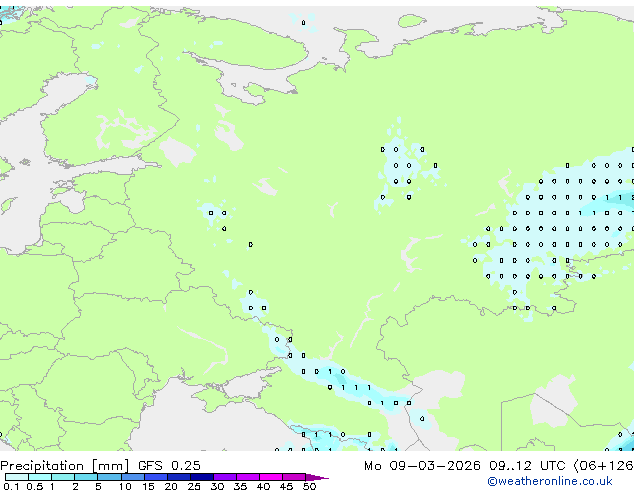This screenshot has height=490, width=634.
Task: Click the 'Precipitation [mm]' title text
Action: tap(64, 466)
